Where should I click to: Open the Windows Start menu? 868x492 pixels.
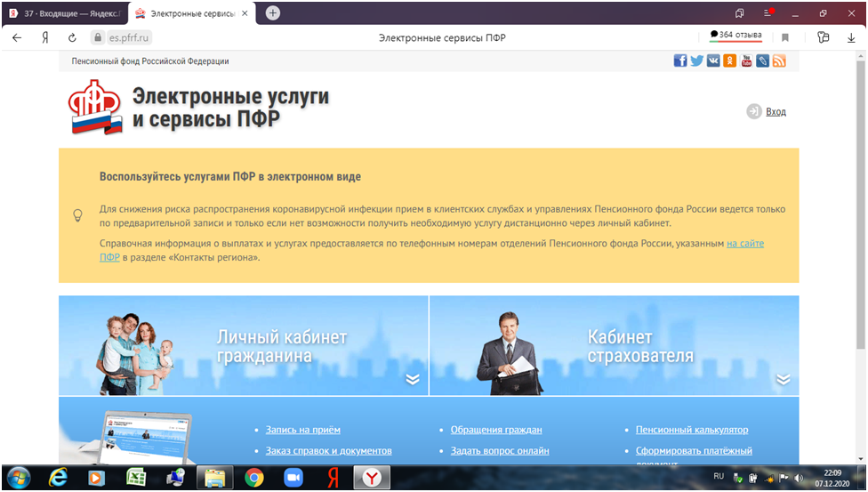tap(19, 478)
